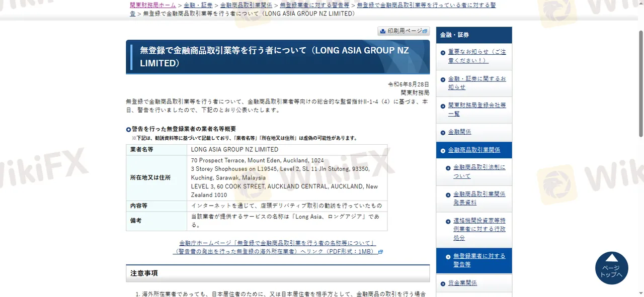The image size is (644, 297).
Task: Open sidebar link 金融・証券に関するお知らせ
Action: tap(477, 83)
